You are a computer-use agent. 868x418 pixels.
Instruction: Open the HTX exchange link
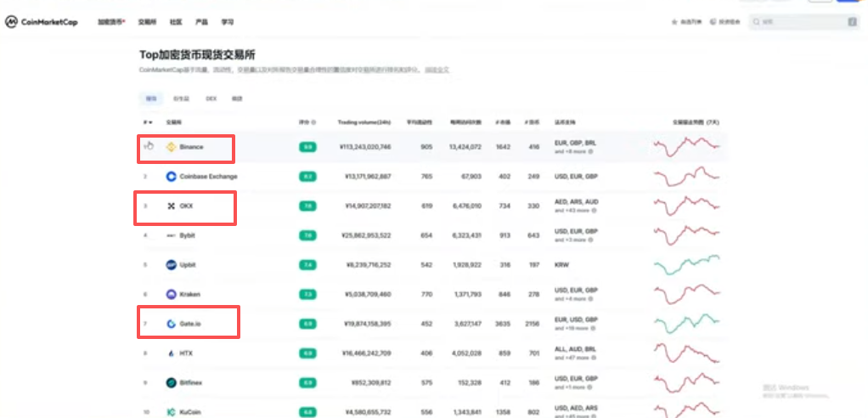(186, 353)
